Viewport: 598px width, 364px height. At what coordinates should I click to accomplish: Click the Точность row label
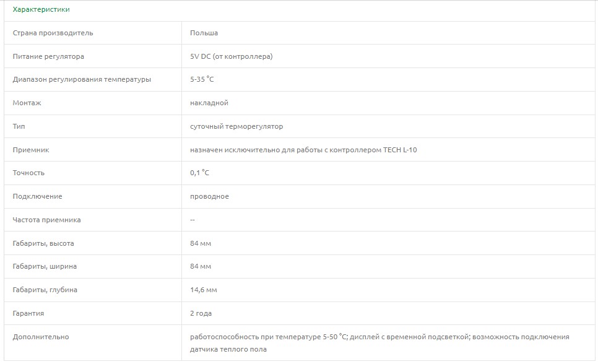28,173
